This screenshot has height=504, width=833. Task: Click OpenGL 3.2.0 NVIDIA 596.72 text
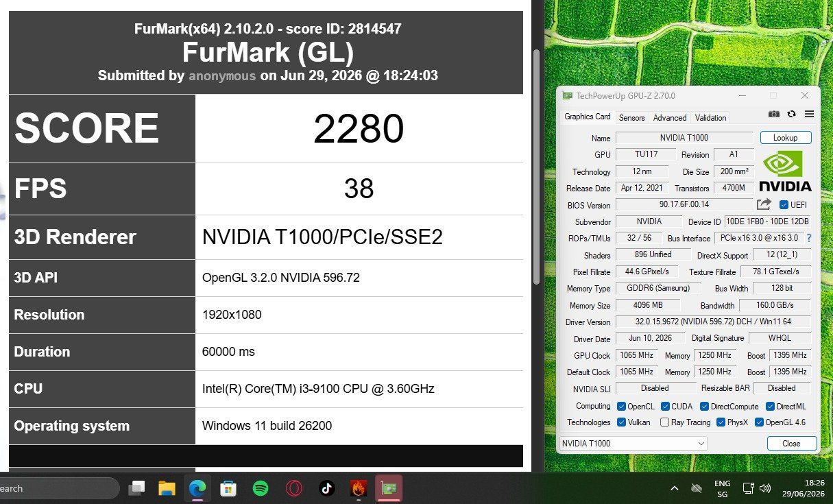[281, 278]
